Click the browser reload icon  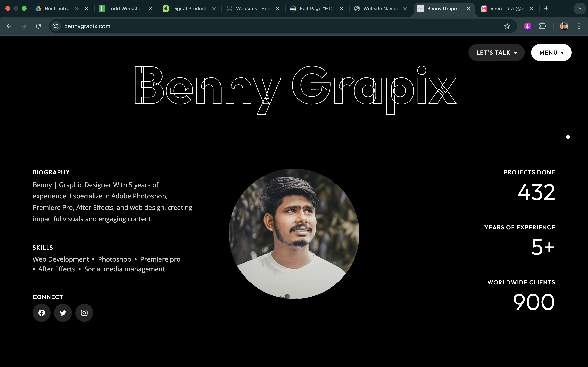(38, 26)
